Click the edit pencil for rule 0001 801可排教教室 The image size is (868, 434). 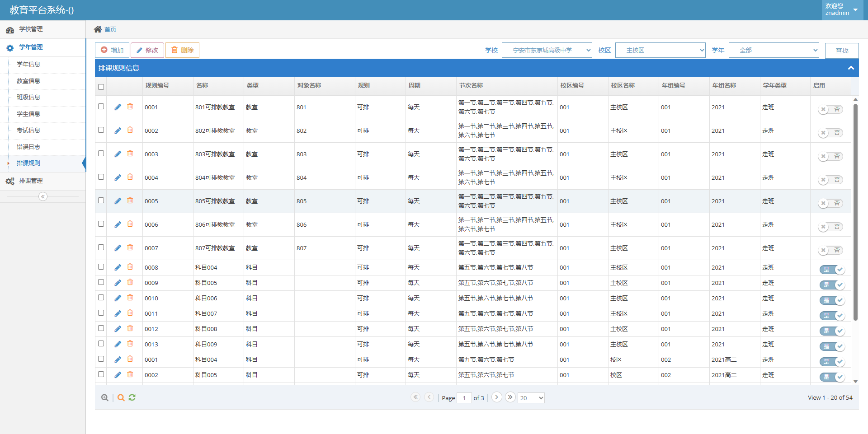tap(118, 107)
